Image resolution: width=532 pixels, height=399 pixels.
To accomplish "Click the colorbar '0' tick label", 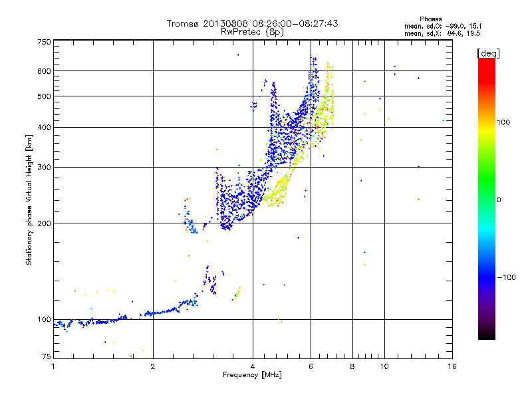I will 499,200.
